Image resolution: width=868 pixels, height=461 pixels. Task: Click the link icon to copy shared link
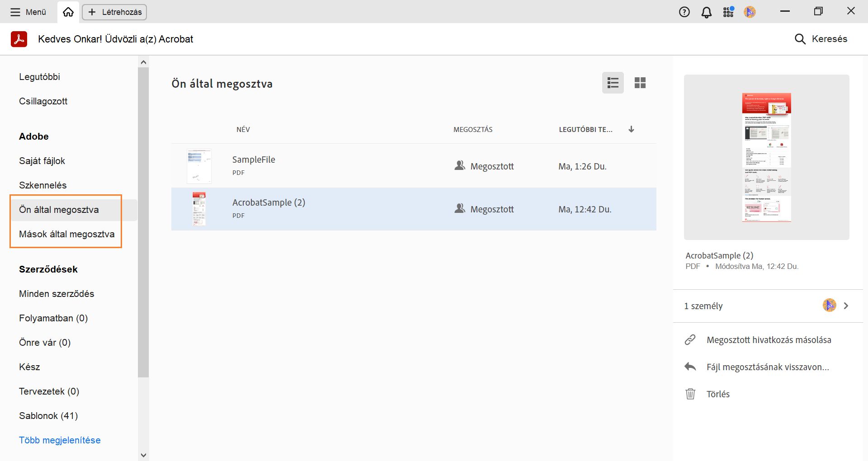690,340
